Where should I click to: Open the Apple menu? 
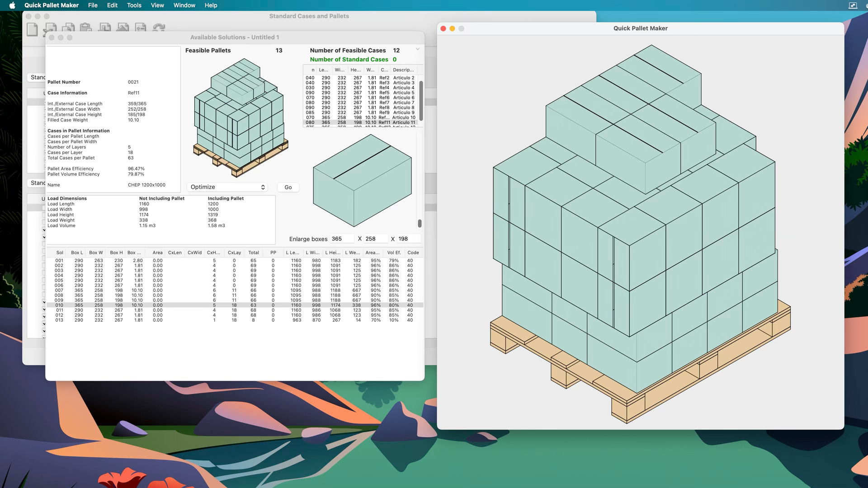12,5
